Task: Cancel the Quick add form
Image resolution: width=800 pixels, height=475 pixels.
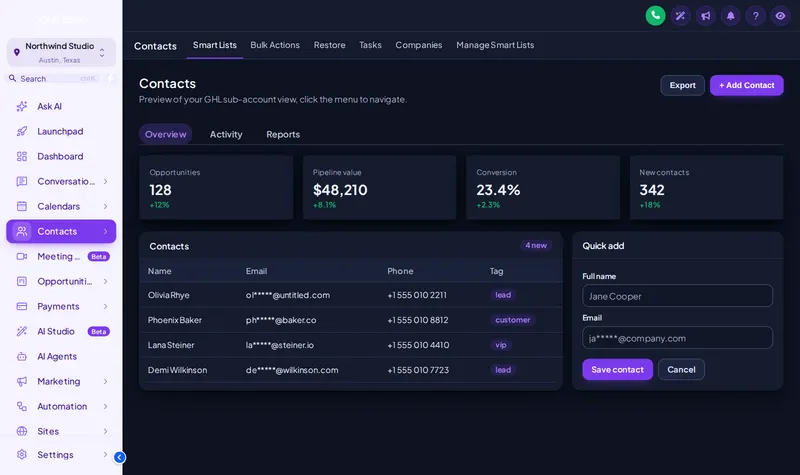Action: (681, 369)
